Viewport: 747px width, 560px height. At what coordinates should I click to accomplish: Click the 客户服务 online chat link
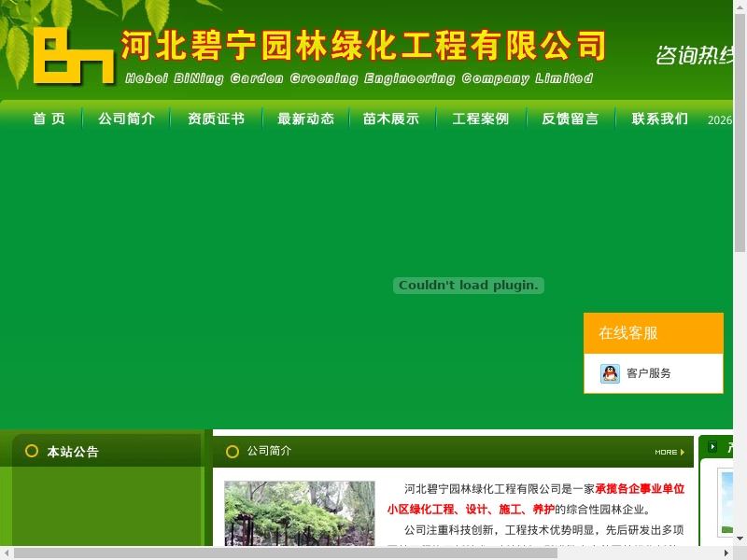click(648, 373)
